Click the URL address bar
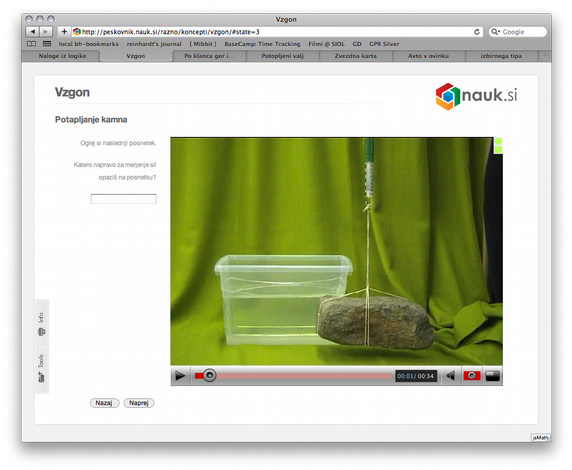Image resolution: width=572 pixels, height=470 pixels. pyautogui.click(x=277, y=32)
